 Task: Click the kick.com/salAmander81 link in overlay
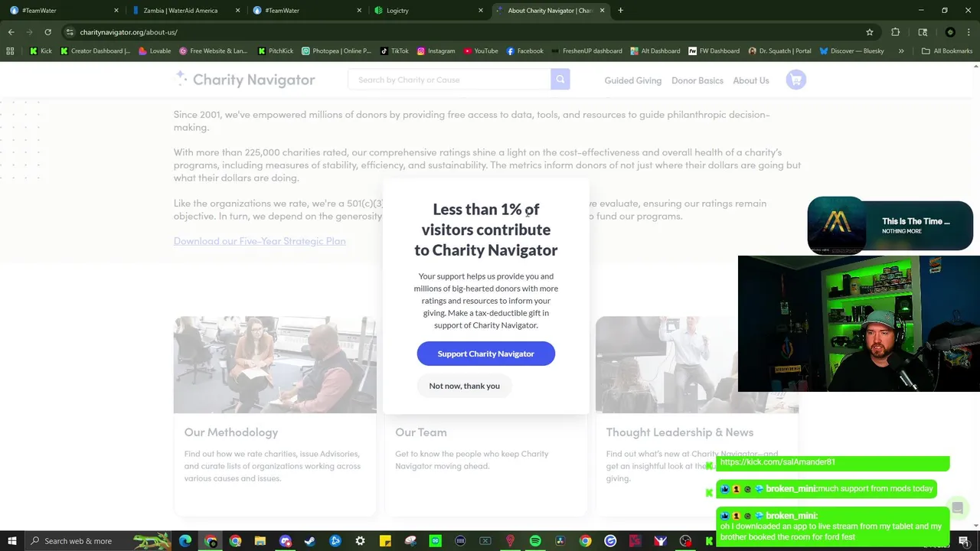(777, 462)
